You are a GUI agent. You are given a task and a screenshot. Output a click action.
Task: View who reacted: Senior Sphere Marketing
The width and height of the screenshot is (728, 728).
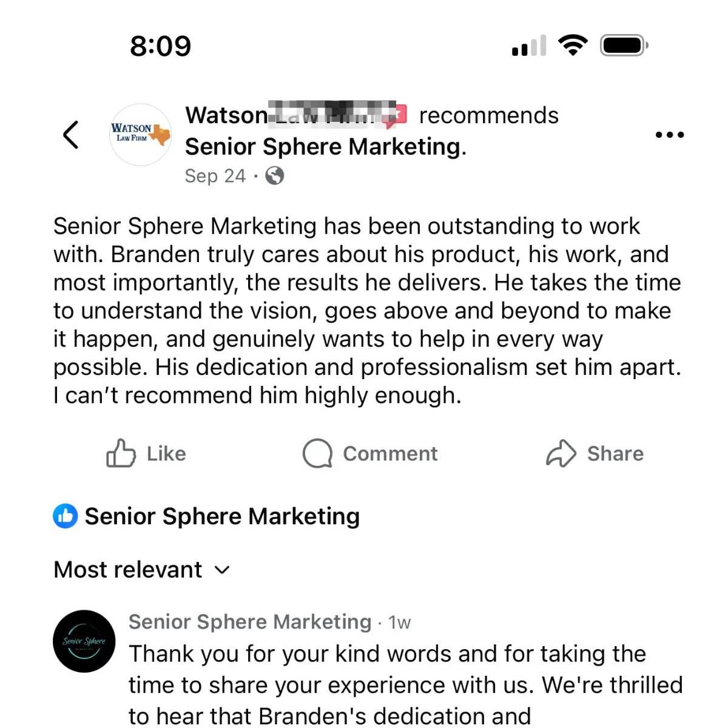[222, 516]
